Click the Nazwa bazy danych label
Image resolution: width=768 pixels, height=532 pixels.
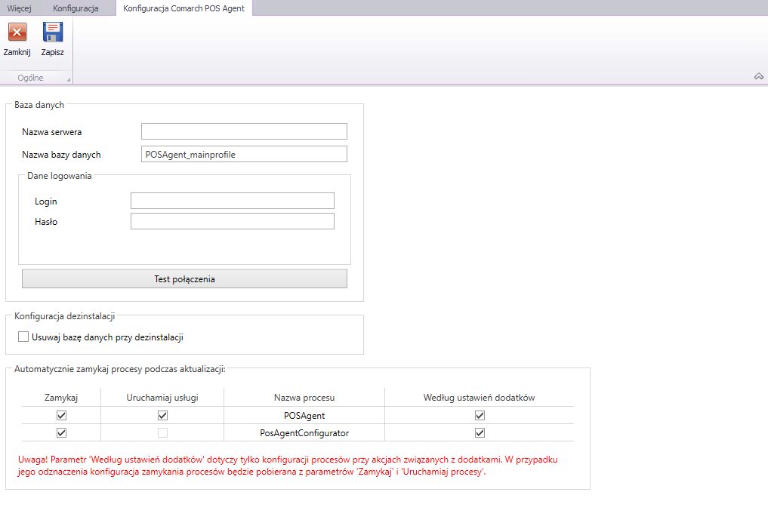coord(61,155)
